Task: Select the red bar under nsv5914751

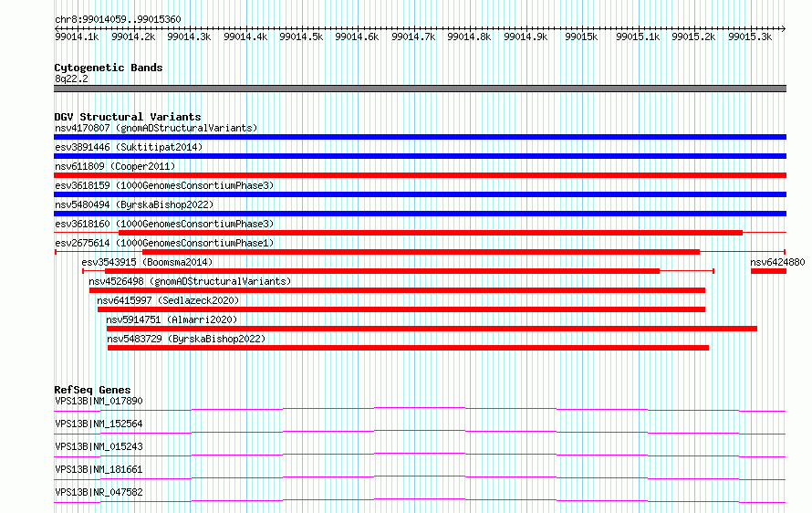Action: pyautogui.click(x=432, y=329)
